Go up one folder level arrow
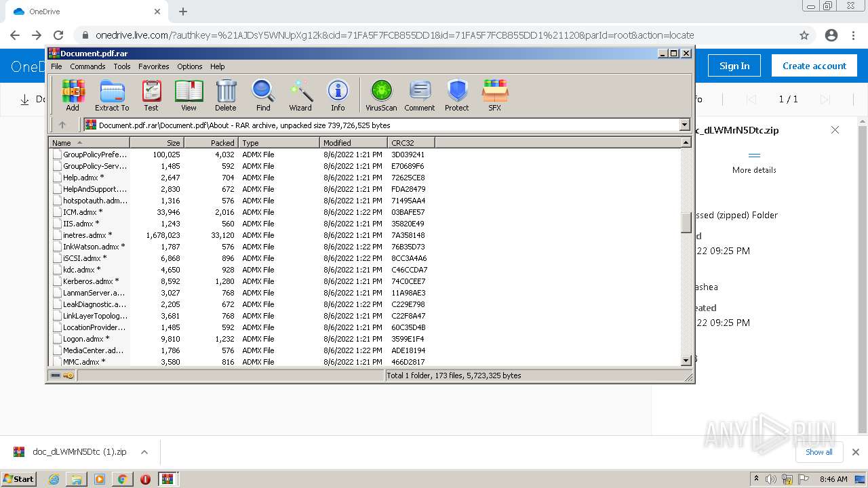 coord(62,125)
